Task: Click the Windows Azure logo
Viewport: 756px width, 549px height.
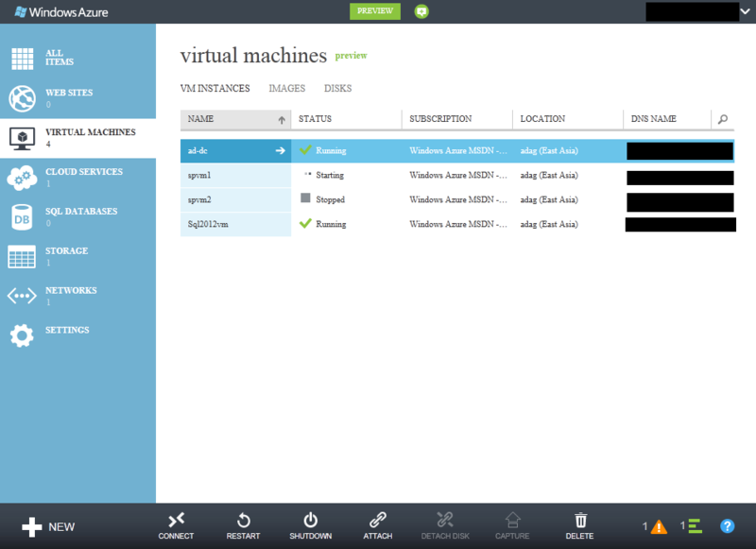Action: click(x=61, y=12)
